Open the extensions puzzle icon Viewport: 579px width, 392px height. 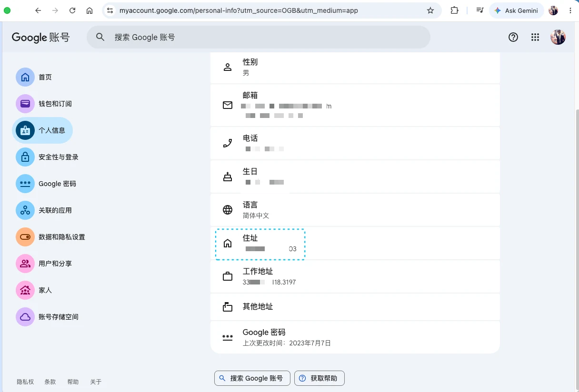click(454, 10)
